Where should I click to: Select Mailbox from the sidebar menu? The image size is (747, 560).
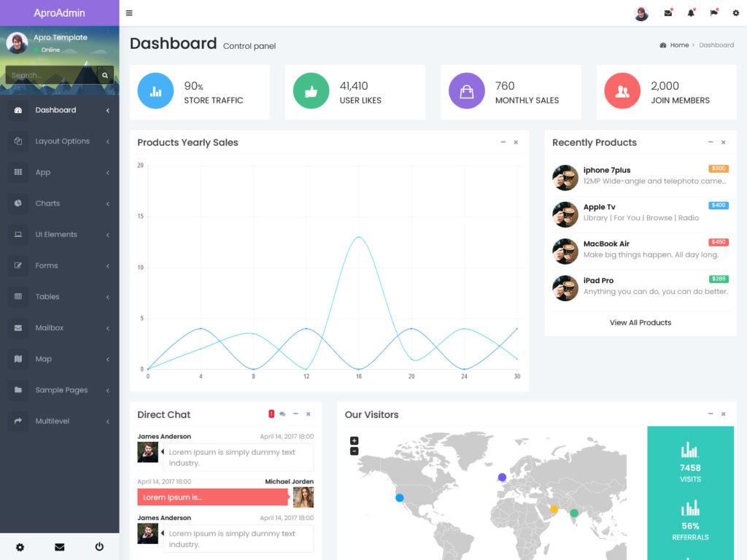[49, 327]
